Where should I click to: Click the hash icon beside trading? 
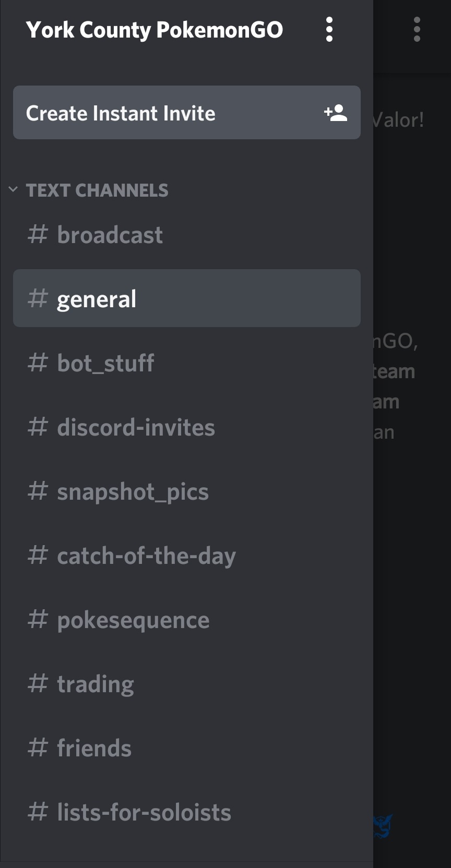[x=38, y=683]
